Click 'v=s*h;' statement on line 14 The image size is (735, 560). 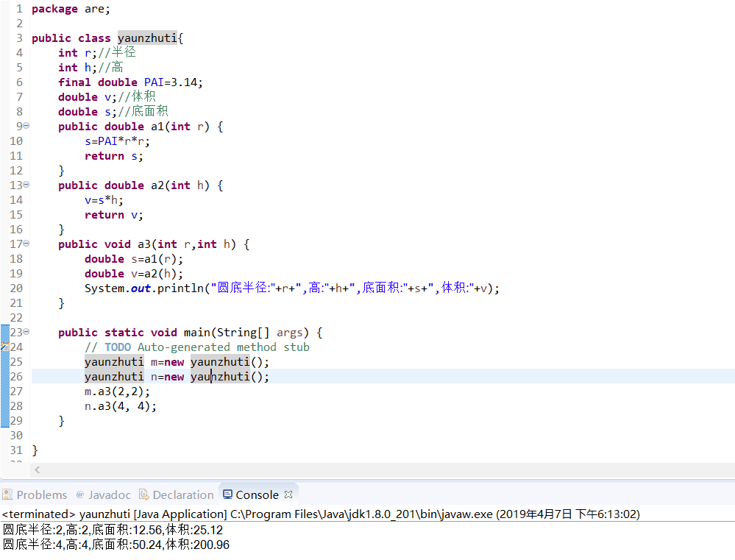tap(104, 200)
